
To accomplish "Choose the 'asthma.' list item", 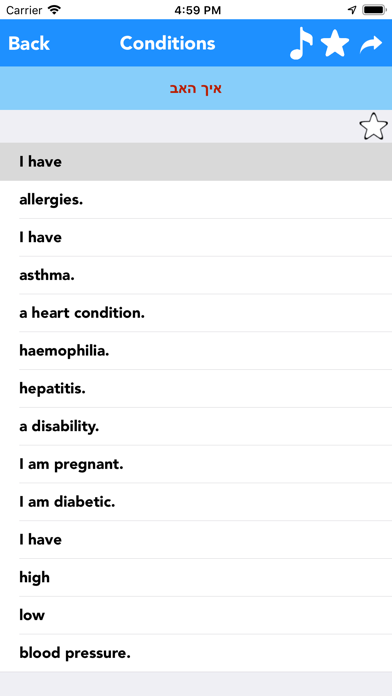I will [x=196, y=275].
